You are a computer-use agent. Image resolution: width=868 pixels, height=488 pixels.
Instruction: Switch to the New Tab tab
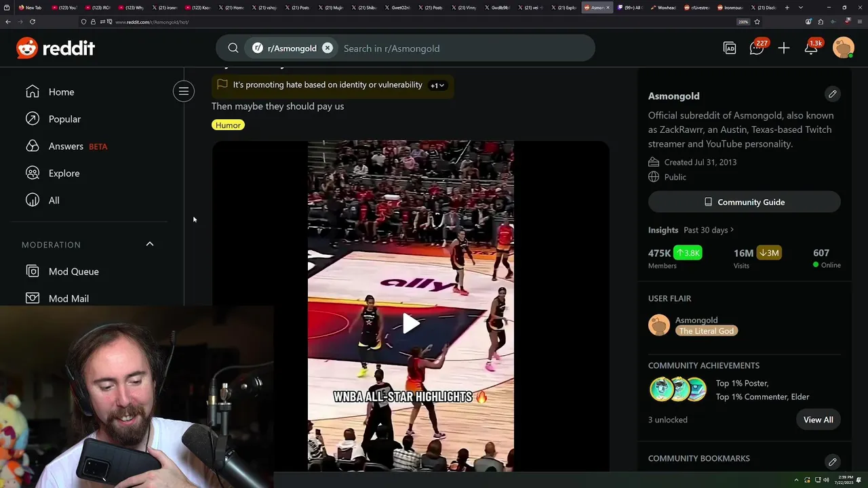point(30,7)
